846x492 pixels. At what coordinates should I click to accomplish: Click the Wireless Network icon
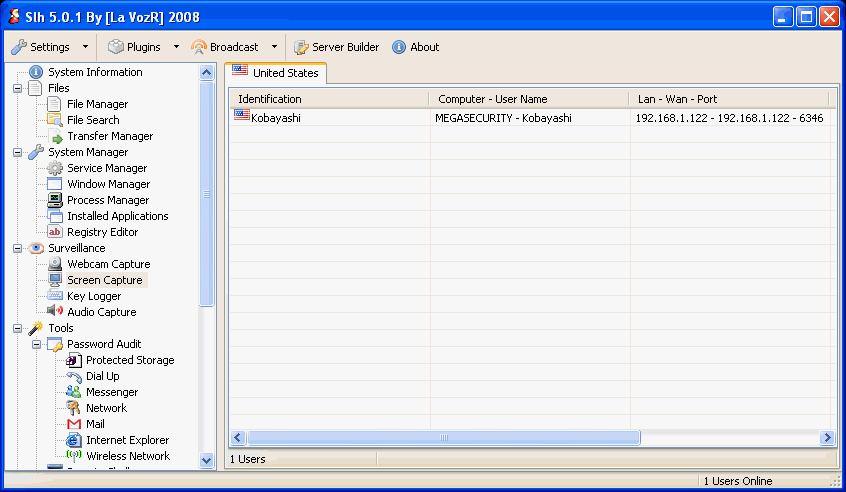[x=74, y=456]
